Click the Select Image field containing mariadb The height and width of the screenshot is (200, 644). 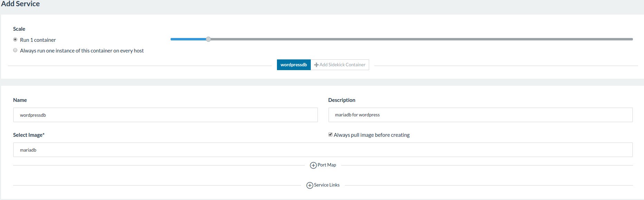pos(323,150)
